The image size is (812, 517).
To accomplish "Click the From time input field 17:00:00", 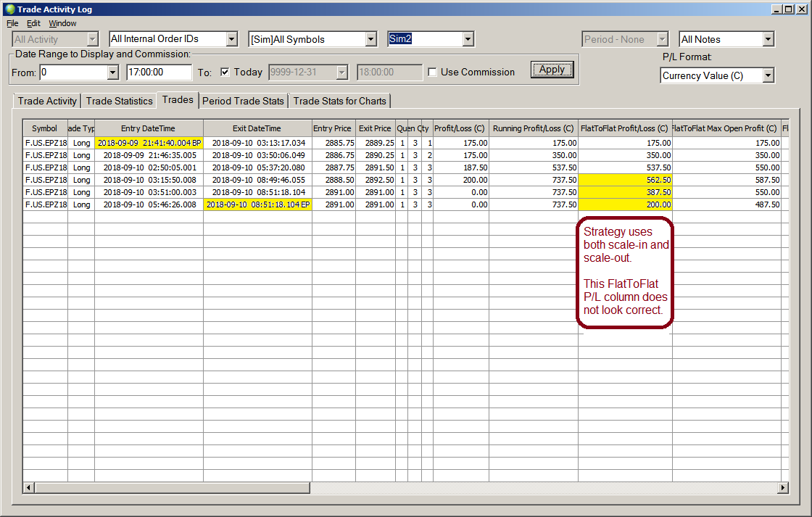I will pyautogui.click(x=159, y=72).
